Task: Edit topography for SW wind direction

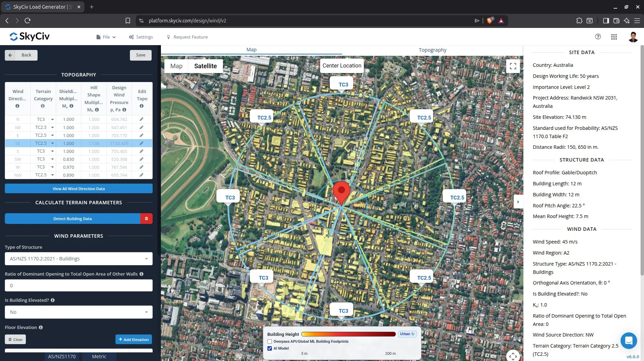Action: pos(141,159)
